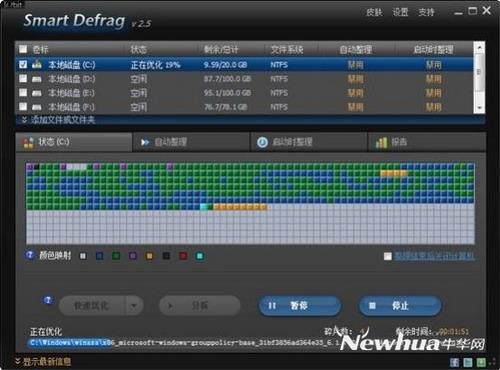Open the 报告 tab
Screen dimensions: 500x370
[427, 142]
